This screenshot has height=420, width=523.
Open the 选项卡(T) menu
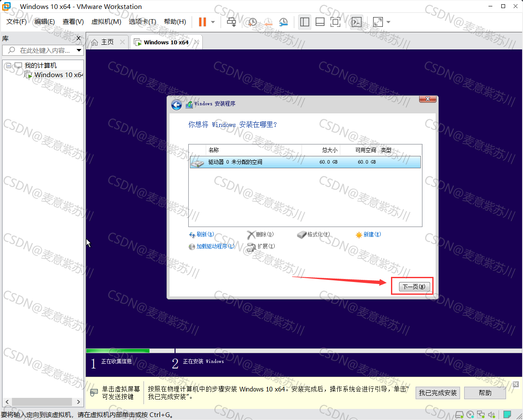(x=142, y=22)
